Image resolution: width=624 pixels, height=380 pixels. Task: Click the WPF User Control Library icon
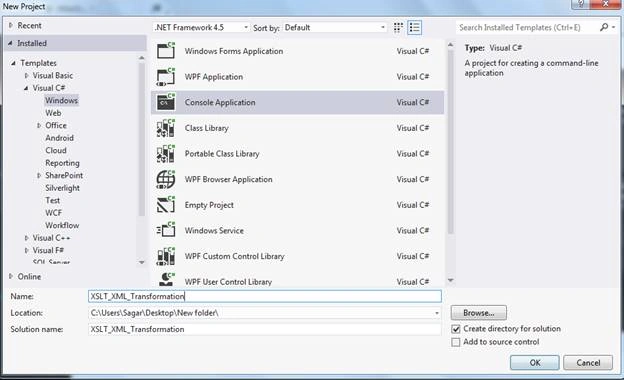pyautogui.click(x=166, y=279)
